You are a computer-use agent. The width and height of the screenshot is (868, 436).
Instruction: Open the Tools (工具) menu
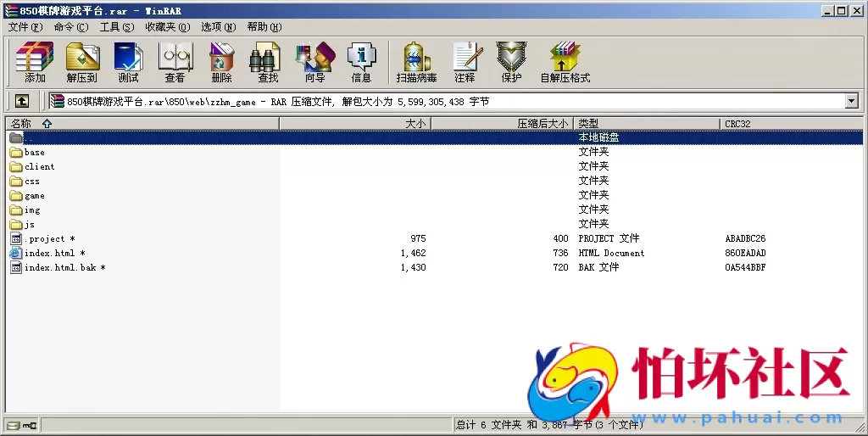coord(116,27)
